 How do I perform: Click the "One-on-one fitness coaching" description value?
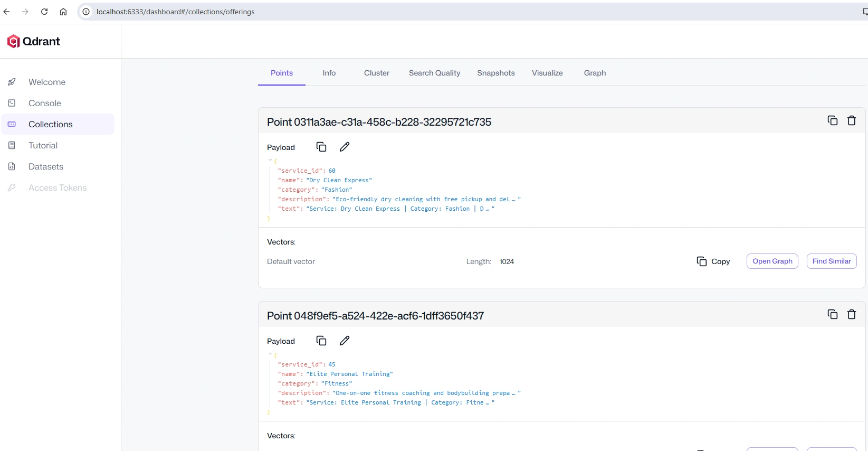(x=426, y=393)
